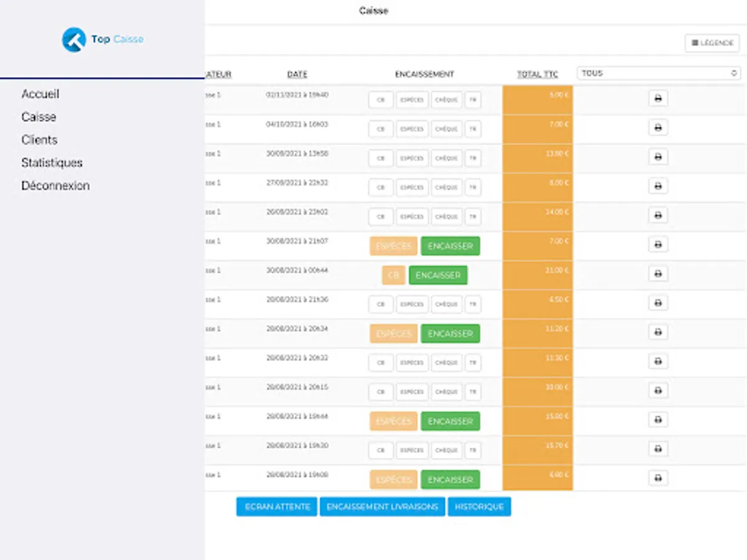
Task: Select TR payment for the 16h03 order
Action: click(x=473, y=129)
